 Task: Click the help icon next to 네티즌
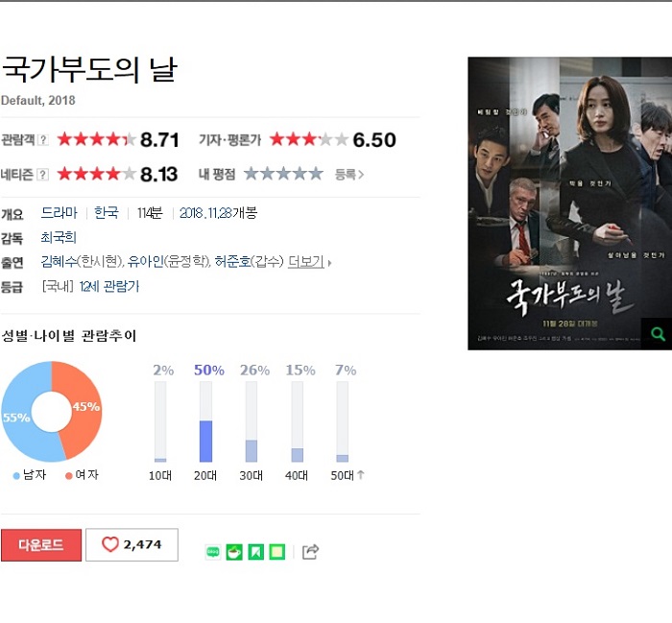(x=43, y=175)
